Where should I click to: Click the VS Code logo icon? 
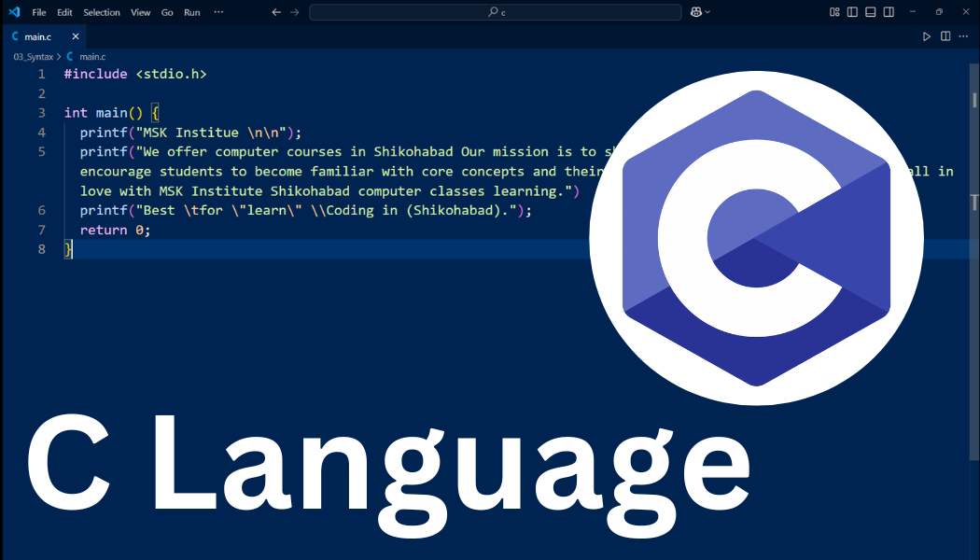[14, 12]
